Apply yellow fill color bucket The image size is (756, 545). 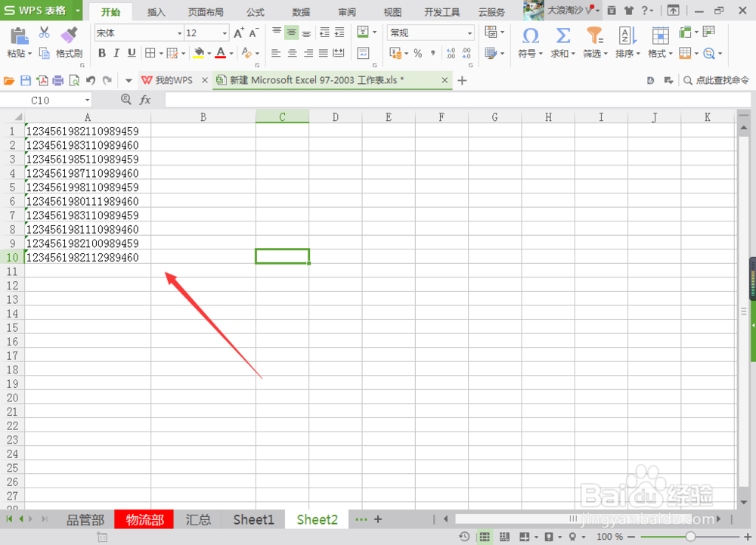(199, 53)
